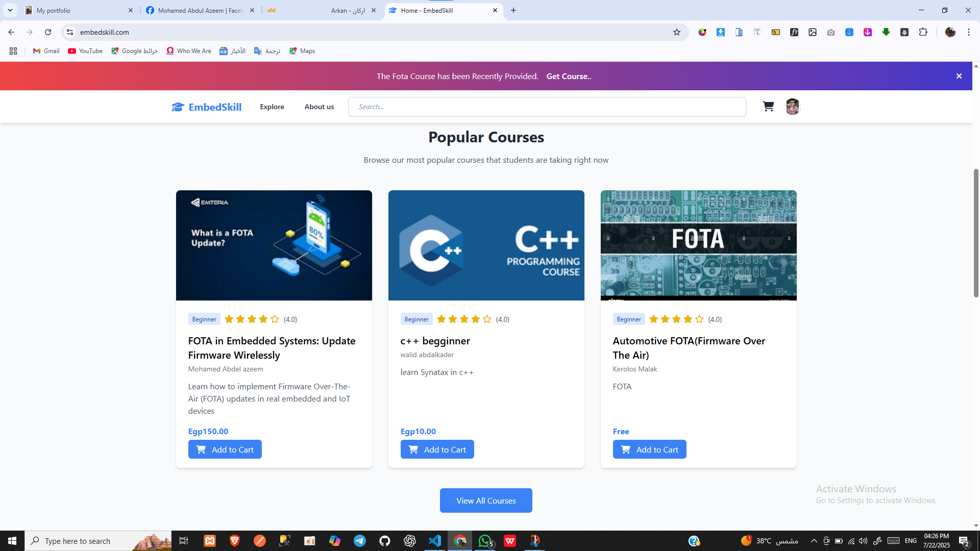Open the Gmail bookmark
Image resolution: width=980 pixels, height=551 pixels.
(46, 51)
